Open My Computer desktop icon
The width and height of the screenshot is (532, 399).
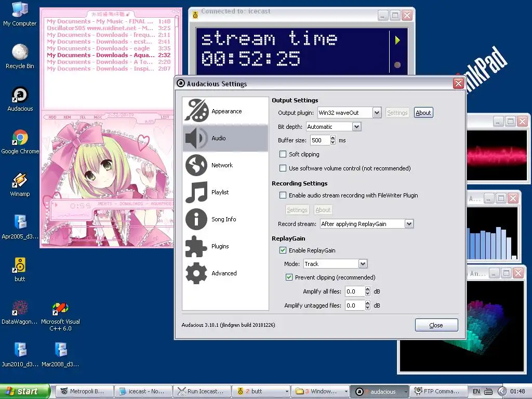pos(20,14)
